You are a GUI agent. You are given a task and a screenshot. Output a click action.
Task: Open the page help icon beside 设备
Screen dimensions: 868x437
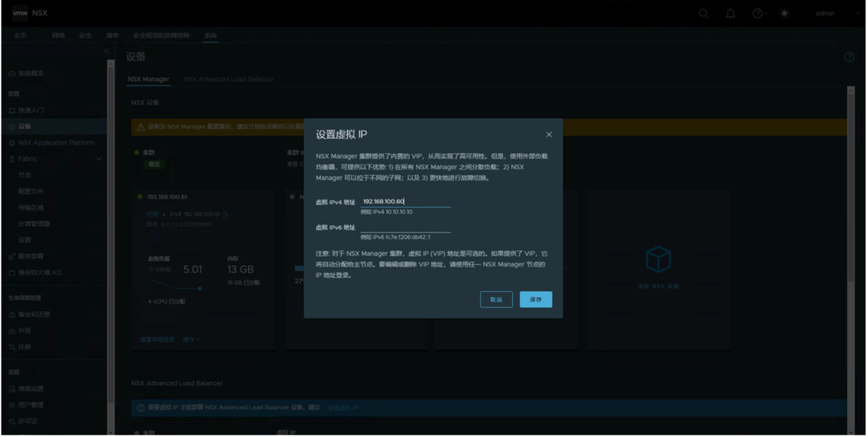(849, 57)
